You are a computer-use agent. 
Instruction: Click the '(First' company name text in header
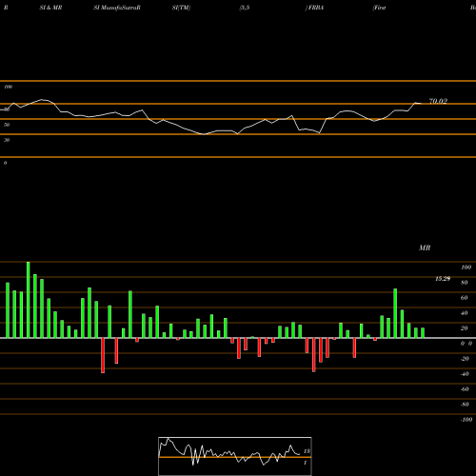tap(379, 8)
